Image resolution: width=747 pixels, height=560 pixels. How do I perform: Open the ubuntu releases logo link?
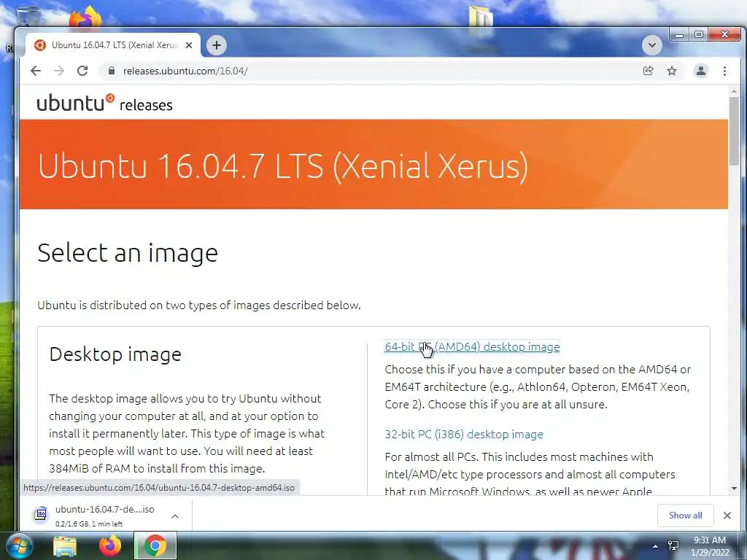tap(105, 102)
